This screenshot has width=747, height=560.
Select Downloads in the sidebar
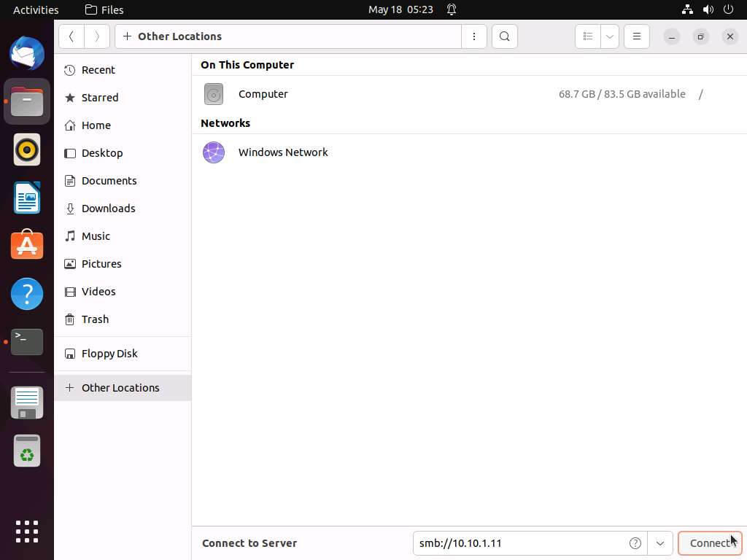pyautogui.click(x=108, y=209)
